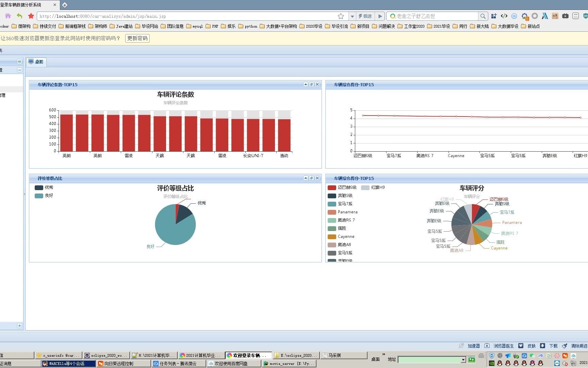This screenshot has height=368, width=588.
Task: Click the JSON viewer extension icon
Action: [575, 16]
